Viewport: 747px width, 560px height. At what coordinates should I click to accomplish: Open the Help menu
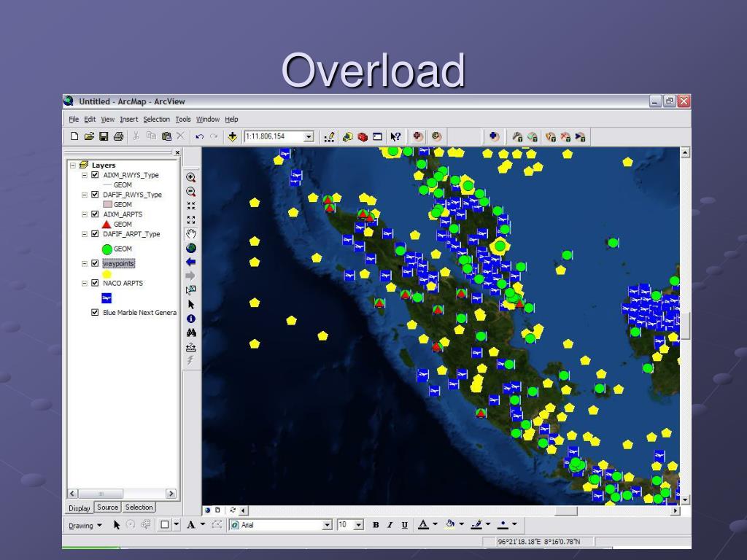click(x=231, y=119)
